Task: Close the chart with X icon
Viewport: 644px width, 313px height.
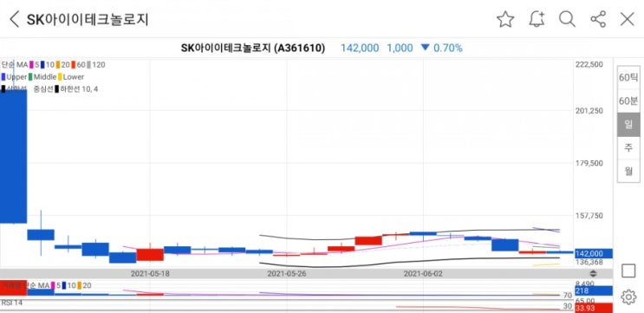Action: pos(628,19)
